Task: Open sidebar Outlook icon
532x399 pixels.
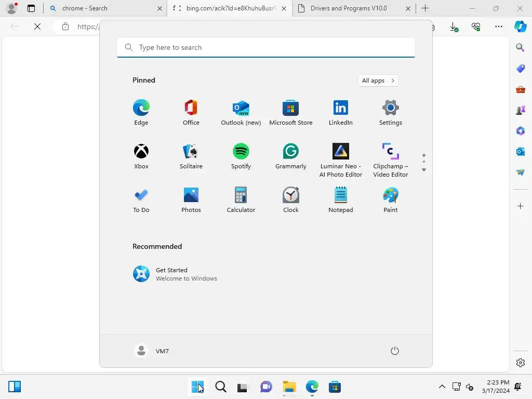Action: click(520, 151)
